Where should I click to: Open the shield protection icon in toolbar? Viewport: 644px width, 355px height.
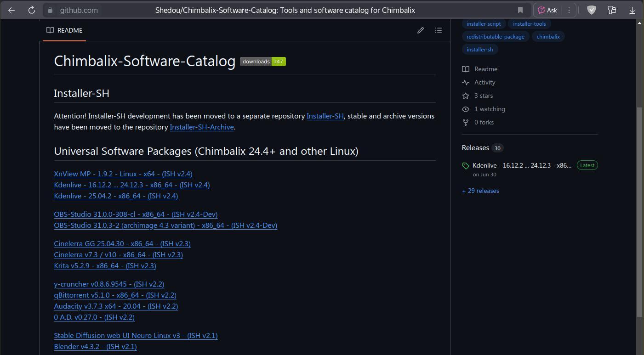[x=592, y=10]
